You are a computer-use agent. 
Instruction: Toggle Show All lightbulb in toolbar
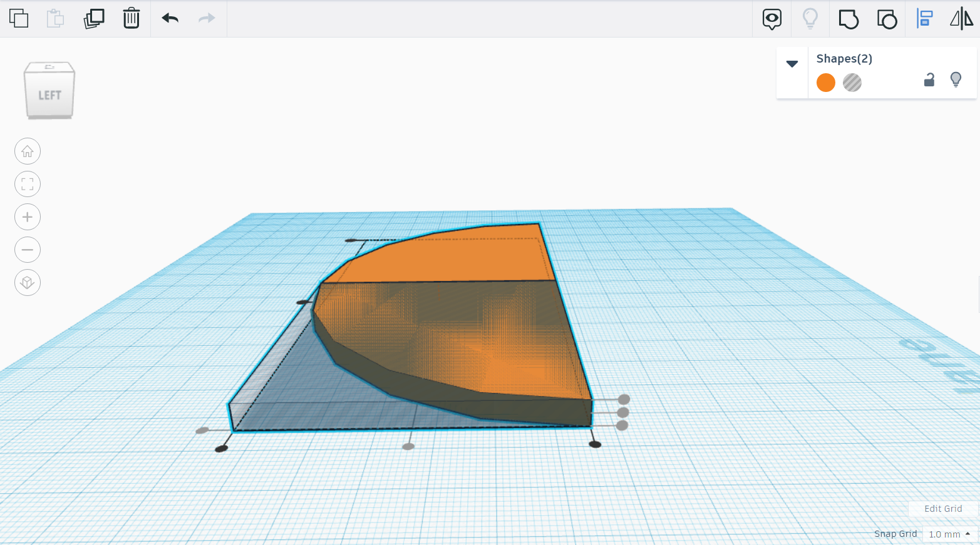[810, 19]
